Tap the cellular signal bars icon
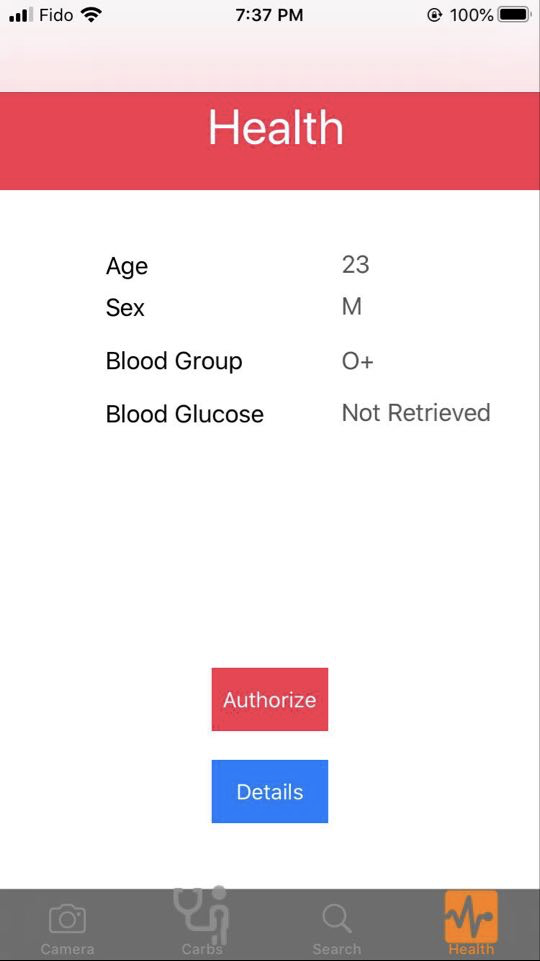This screenshot has width=540, height=961. 21,15
